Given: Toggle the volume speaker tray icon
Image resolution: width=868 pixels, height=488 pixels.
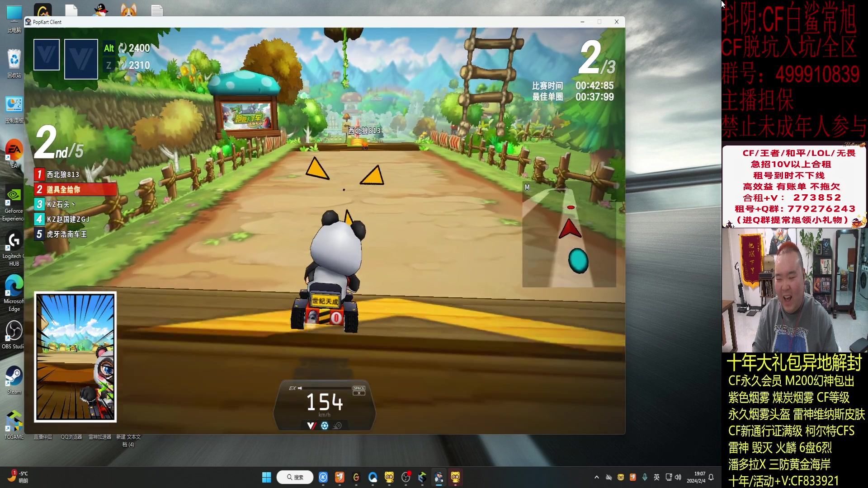Looking at the screenshot, I should click(678, 477).
